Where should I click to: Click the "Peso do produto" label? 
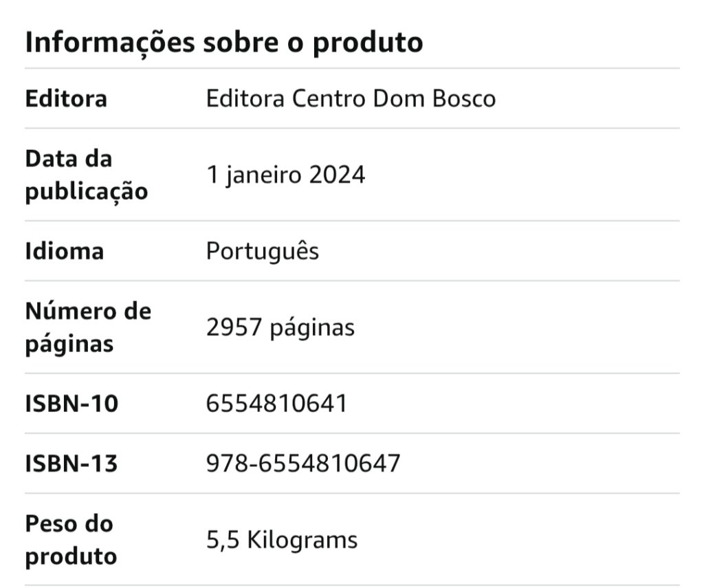[x=71, y=540]
